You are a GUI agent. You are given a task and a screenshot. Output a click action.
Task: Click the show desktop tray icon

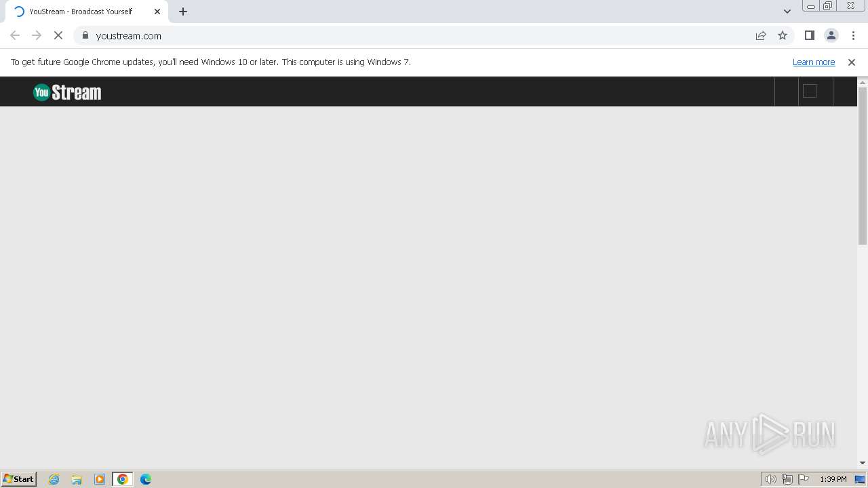click(860, 479)
